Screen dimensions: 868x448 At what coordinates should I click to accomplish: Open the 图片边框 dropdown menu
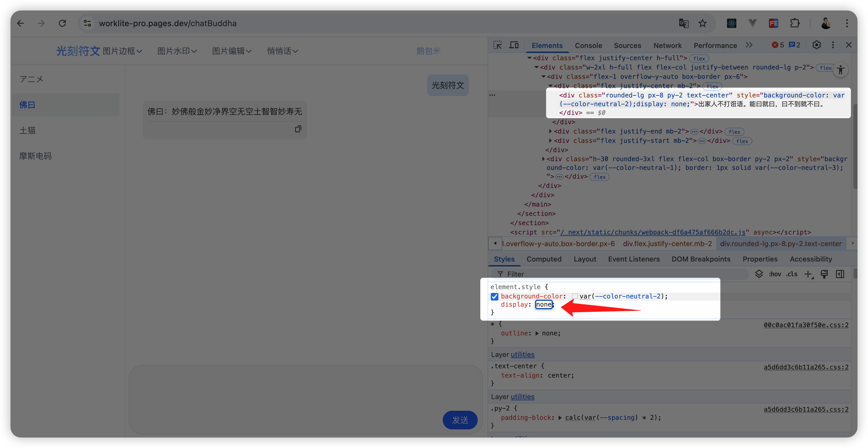click(x=122, y=51)
